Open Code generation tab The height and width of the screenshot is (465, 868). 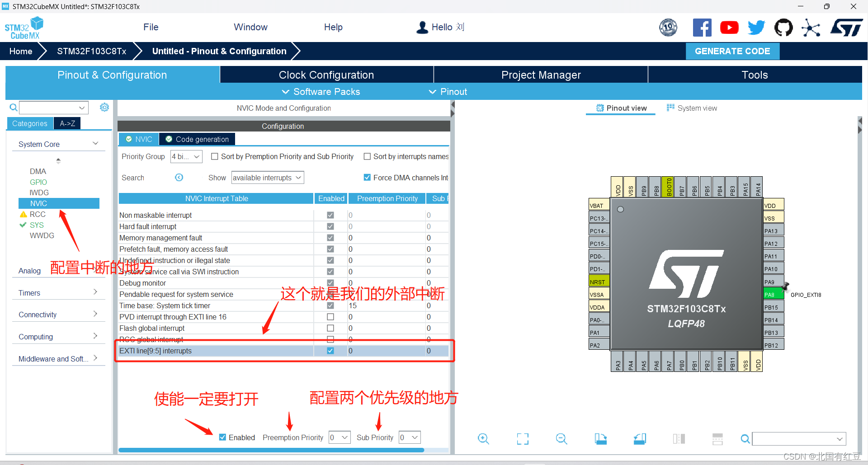[x=197, y=139]
